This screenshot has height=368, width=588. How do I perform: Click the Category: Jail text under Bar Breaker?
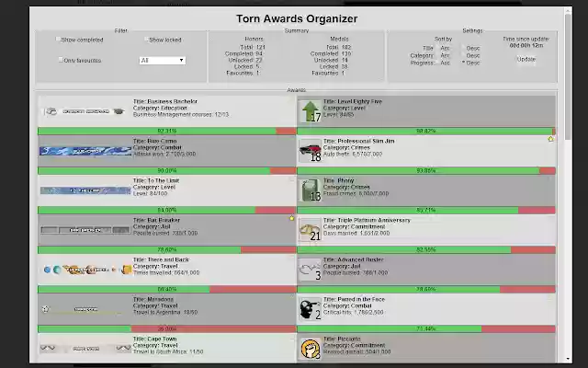(x=152, y=227)
